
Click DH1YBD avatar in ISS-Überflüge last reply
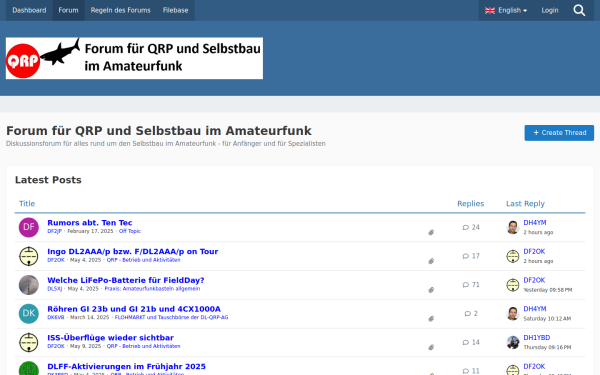coord(512,342)
